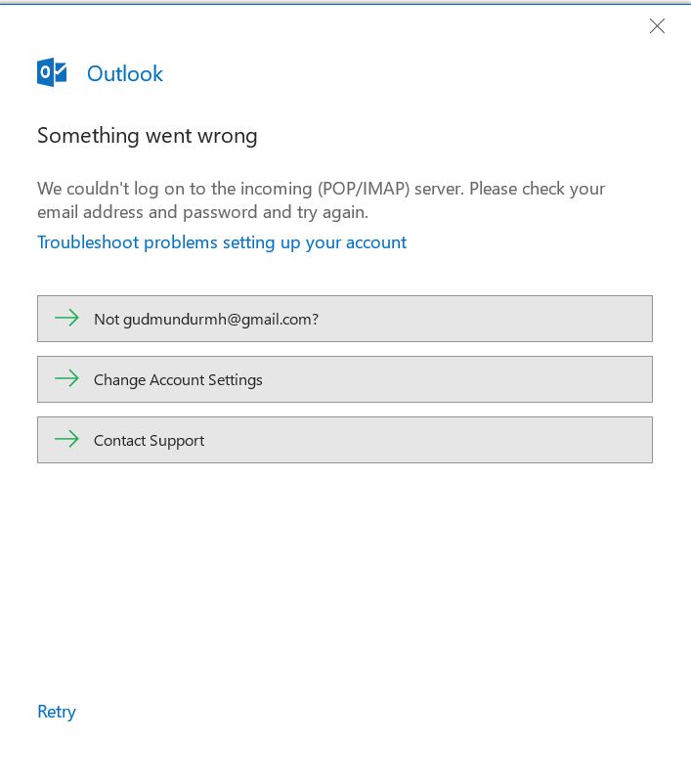Click the green arrow beside Contact Support

pyautogui.click(x=66, y=440)
